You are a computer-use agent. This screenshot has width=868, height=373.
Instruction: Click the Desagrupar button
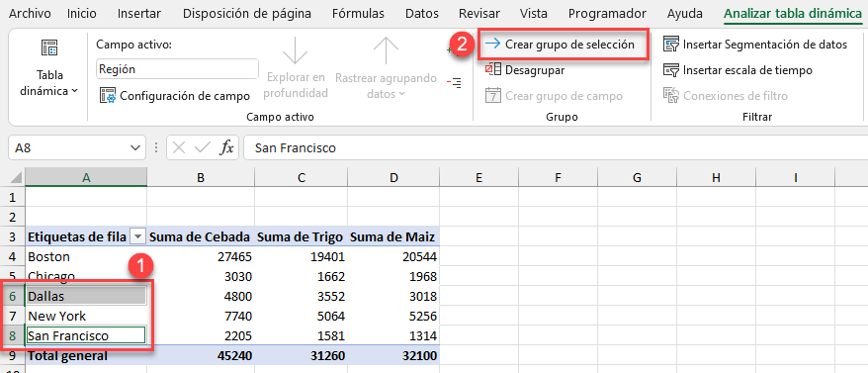click(525, 70)
